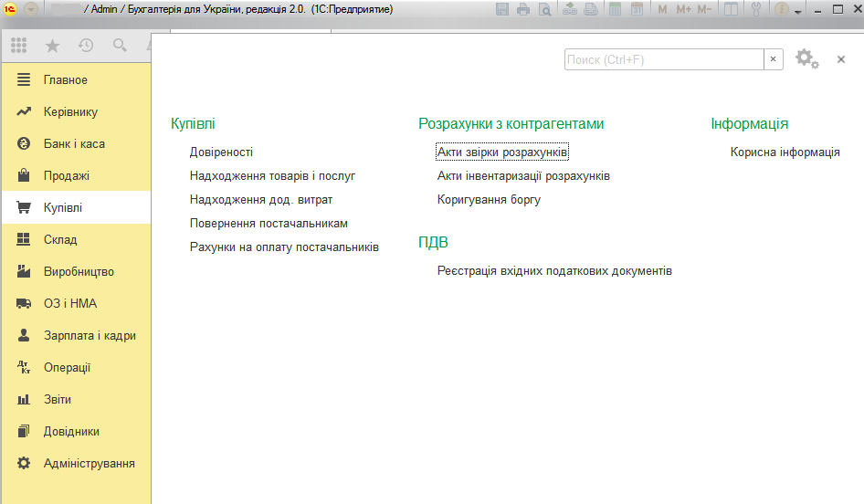This screenshot has height=504, width=864.
Task: Open Акти інвентаризації розрахунків link
Action: [x=523, y=175]
